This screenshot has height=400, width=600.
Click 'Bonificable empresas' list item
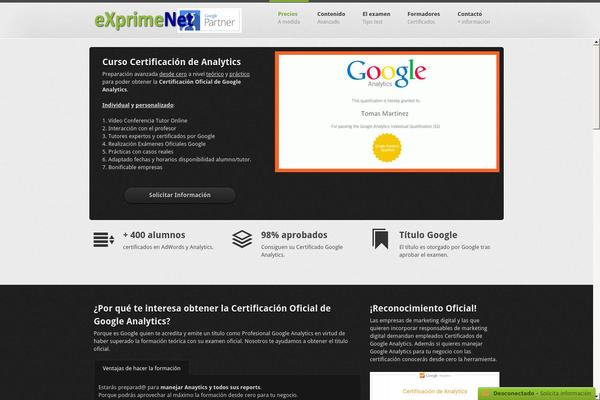[132, 167]
